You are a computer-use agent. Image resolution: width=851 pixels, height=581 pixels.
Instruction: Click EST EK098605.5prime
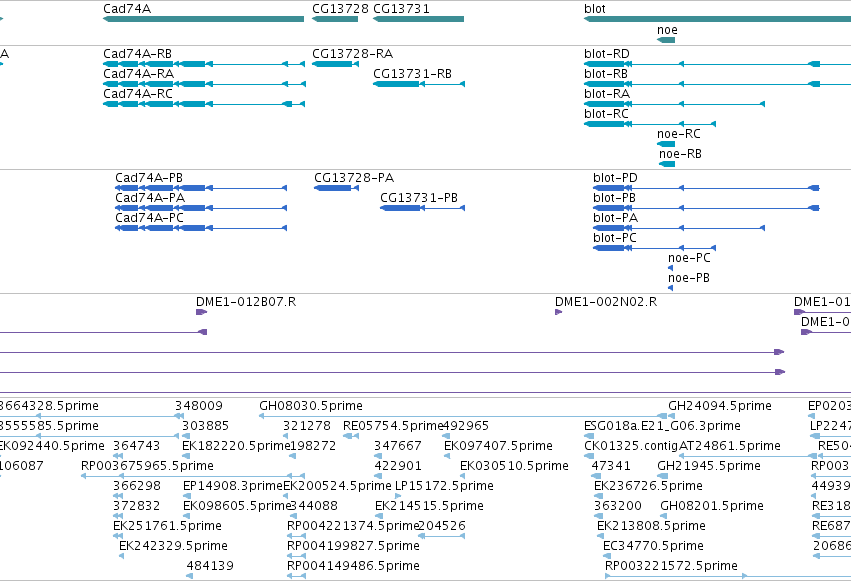186,516
